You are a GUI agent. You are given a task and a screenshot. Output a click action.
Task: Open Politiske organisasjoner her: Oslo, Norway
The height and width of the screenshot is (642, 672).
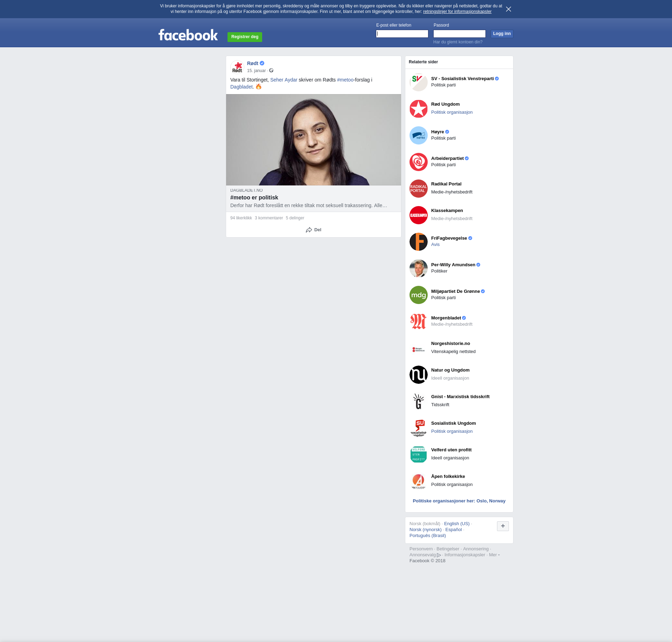459,501
